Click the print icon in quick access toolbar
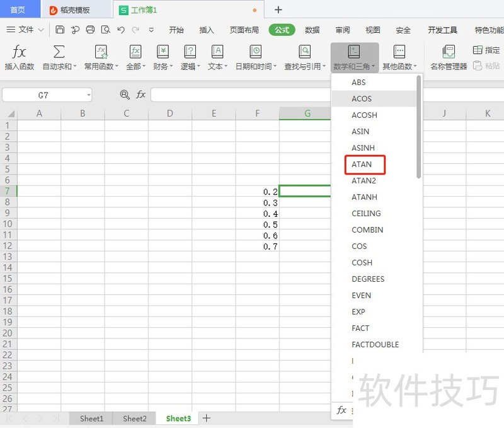Image resolution: width=504 pixels, height=428 pixels. tap(90, 30)
